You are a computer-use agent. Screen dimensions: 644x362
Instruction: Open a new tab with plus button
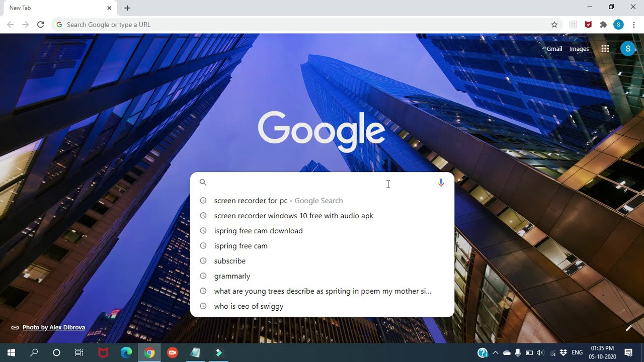tap(127, 8)
